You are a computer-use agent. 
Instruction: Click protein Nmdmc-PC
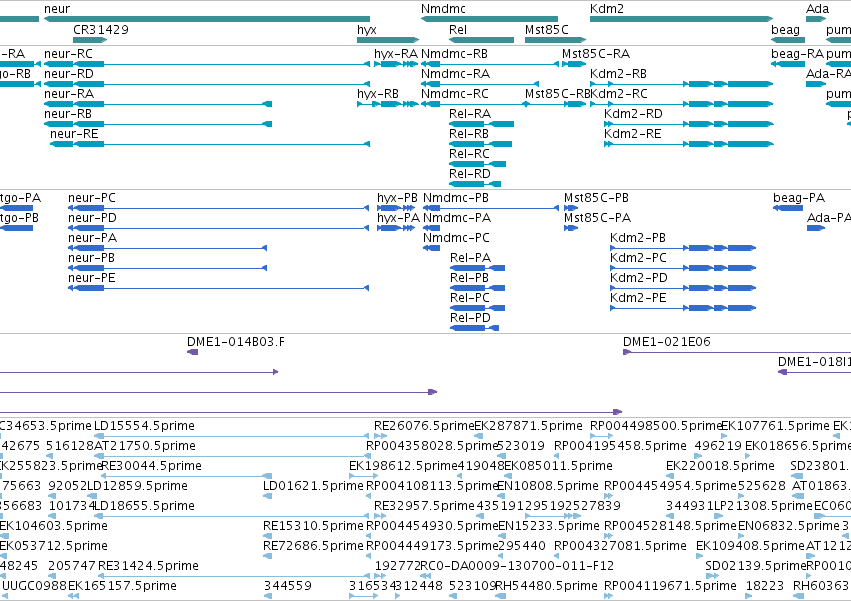coord(456,238)
